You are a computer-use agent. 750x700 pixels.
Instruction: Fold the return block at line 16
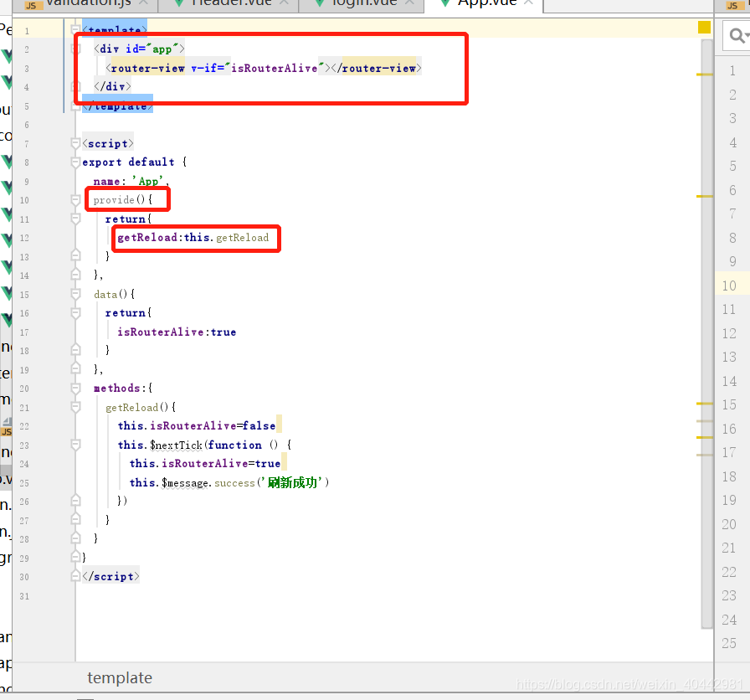tap(75, 313)
